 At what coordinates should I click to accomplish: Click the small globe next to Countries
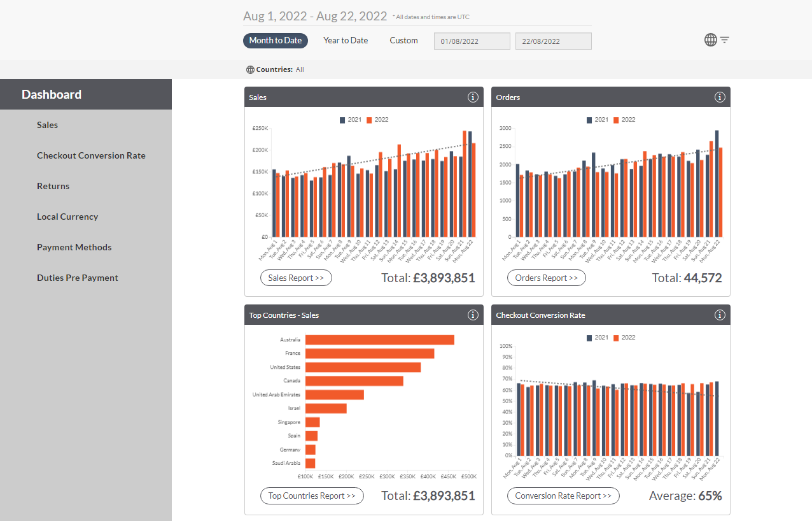(250, 69)
